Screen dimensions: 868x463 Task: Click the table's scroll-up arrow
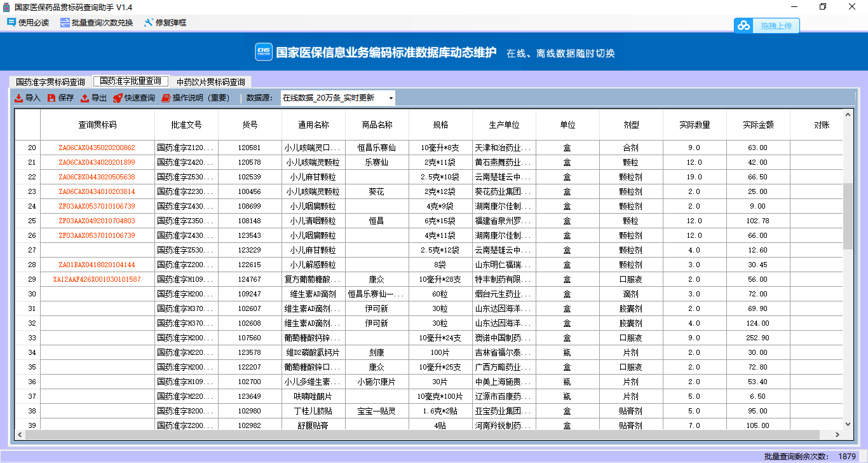tap(848, 114)
